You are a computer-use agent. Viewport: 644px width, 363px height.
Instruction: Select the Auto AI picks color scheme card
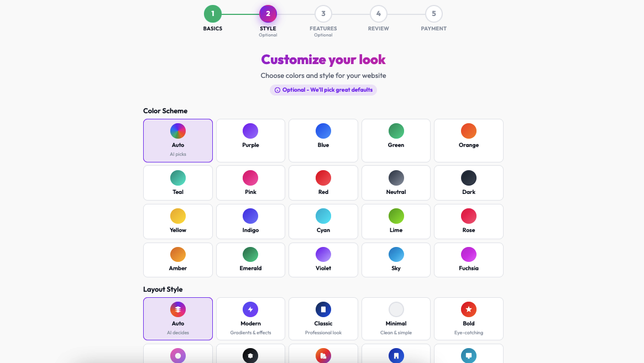tap(177, 140)
